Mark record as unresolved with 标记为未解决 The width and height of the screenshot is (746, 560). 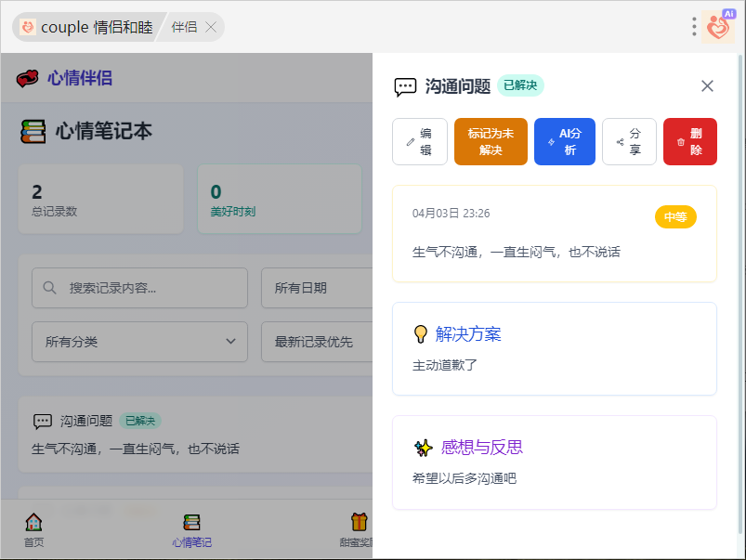point(491,142)
